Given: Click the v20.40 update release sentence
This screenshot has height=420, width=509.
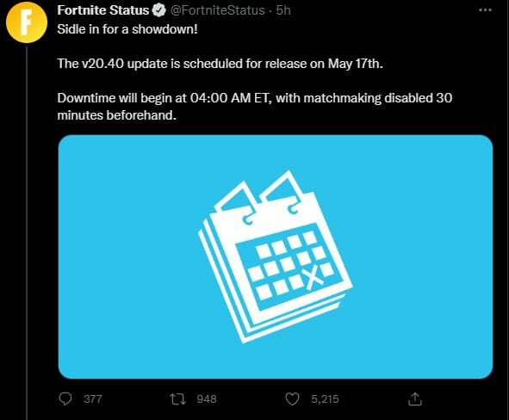Looking at the screenshot, I should (220, 64).
